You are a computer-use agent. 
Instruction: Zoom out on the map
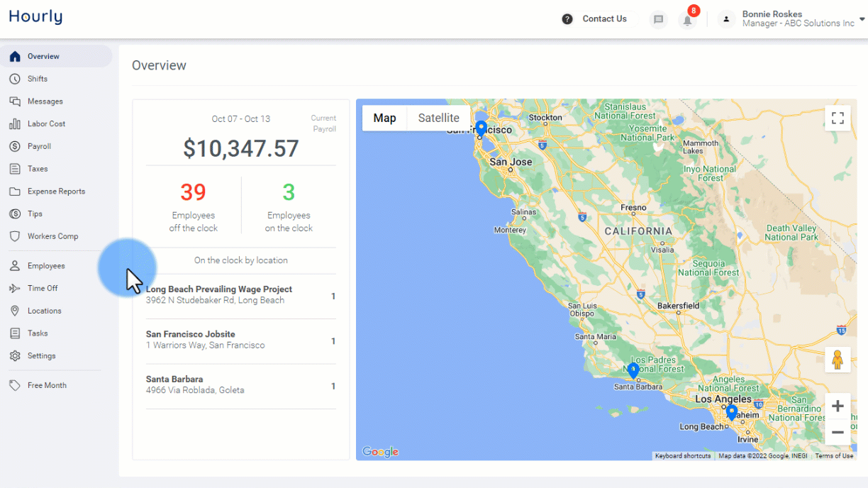tap(838, 432)
